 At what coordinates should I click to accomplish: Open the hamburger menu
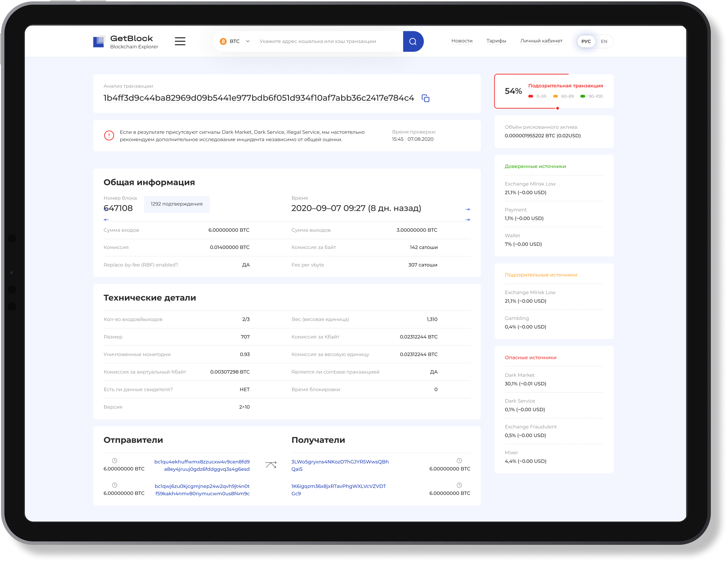(x=180, y=41)
